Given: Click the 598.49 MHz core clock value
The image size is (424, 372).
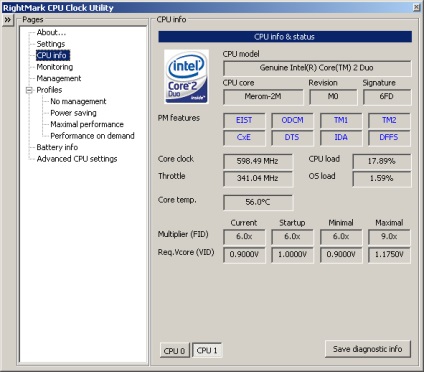Looking at the screenshot, I should click(258, 161).
